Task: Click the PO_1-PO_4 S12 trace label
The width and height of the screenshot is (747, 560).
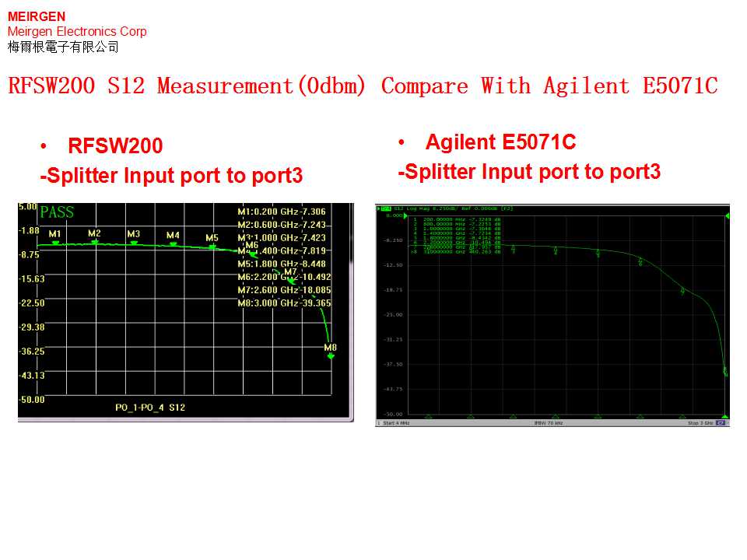Action: [150, 408]
